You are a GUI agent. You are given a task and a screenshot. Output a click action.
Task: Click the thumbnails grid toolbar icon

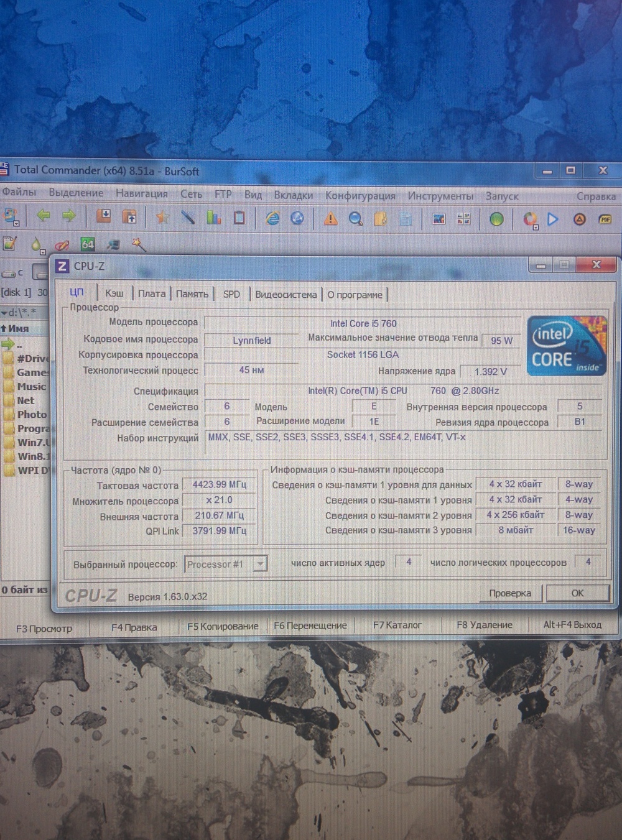tap(463, 219)
